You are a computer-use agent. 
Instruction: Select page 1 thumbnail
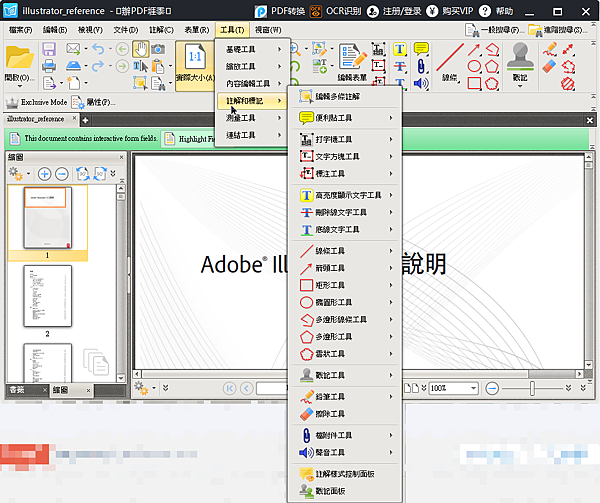tap(47, 218)
